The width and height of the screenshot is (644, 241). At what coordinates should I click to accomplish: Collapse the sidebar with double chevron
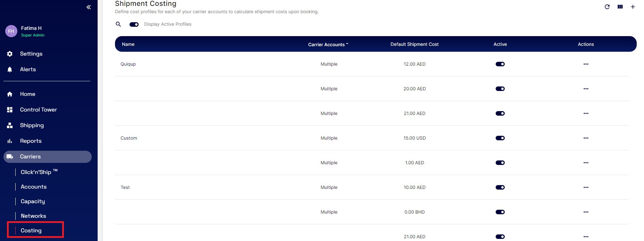(x=89, y=7)
